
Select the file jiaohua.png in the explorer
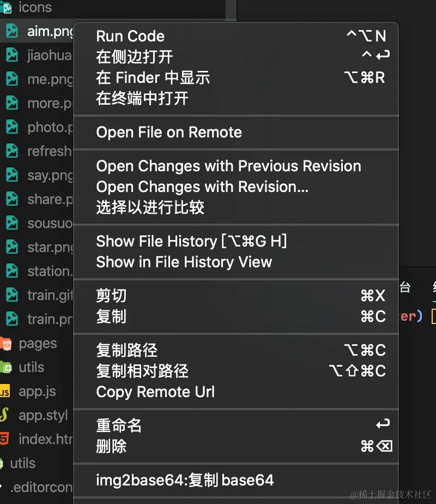tap(49, 55)
